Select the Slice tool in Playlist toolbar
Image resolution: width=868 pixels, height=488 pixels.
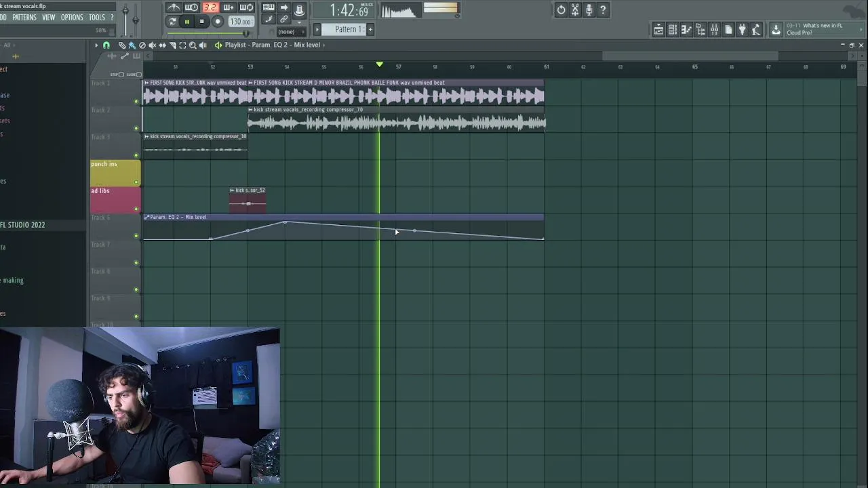pyautogui.click(x=173, y=45)
